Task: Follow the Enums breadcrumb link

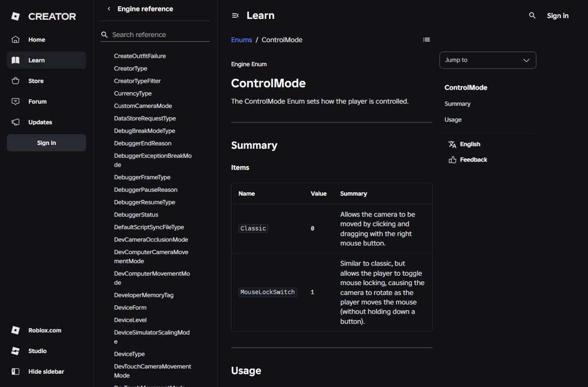Action: coord(242,40)
